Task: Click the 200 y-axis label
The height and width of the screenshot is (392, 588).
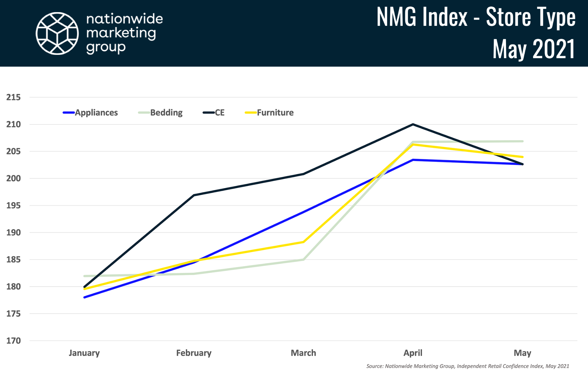Action: (13, 178)
